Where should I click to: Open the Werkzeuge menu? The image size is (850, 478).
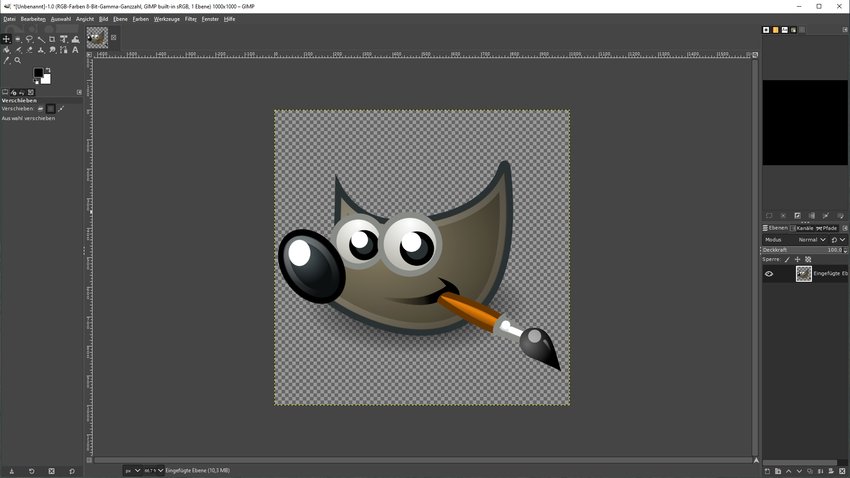click(x=166, y=19)
